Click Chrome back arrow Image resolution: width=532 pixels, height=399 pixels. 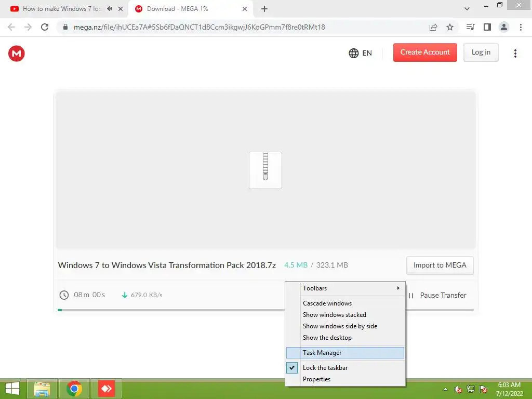(11, 27)
